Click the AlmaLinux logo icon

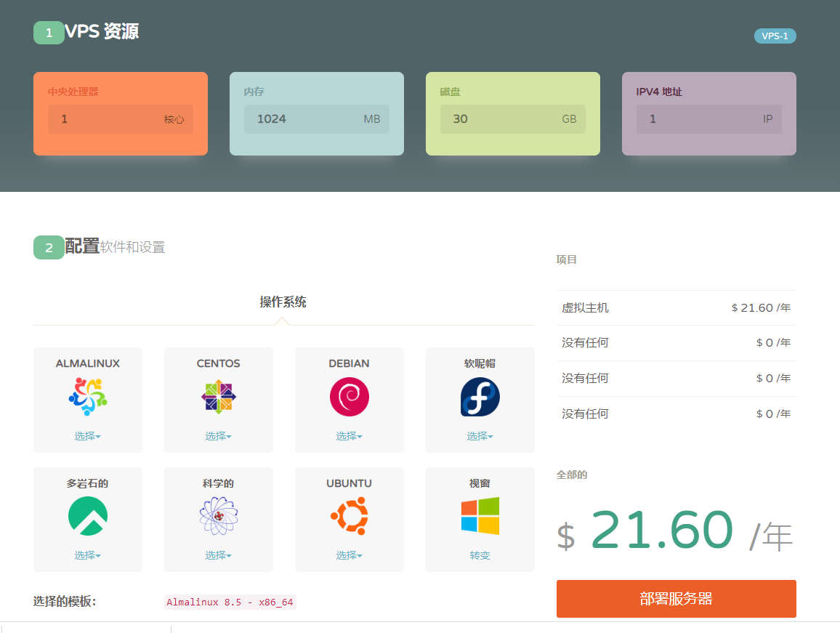click(x=88, y=397)
